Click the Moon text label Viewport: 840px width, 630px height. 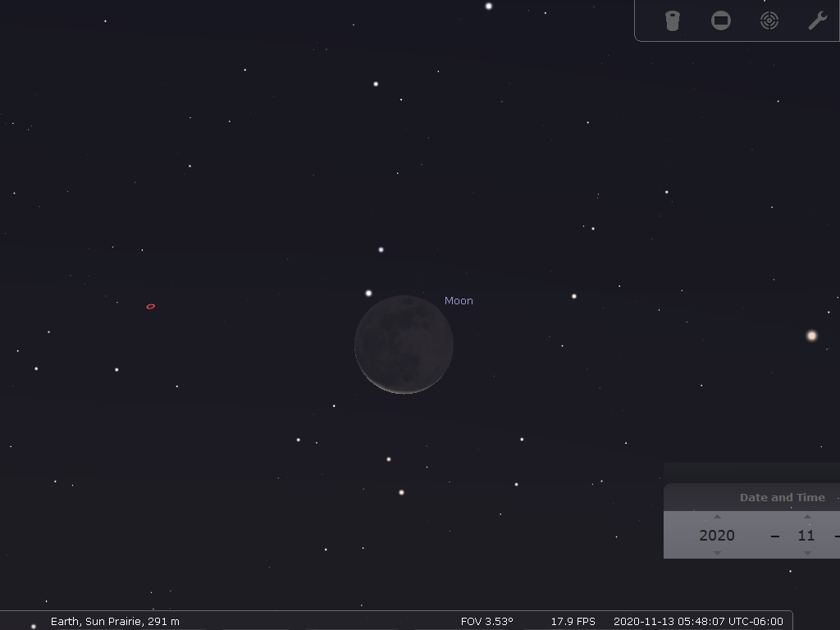459,301
